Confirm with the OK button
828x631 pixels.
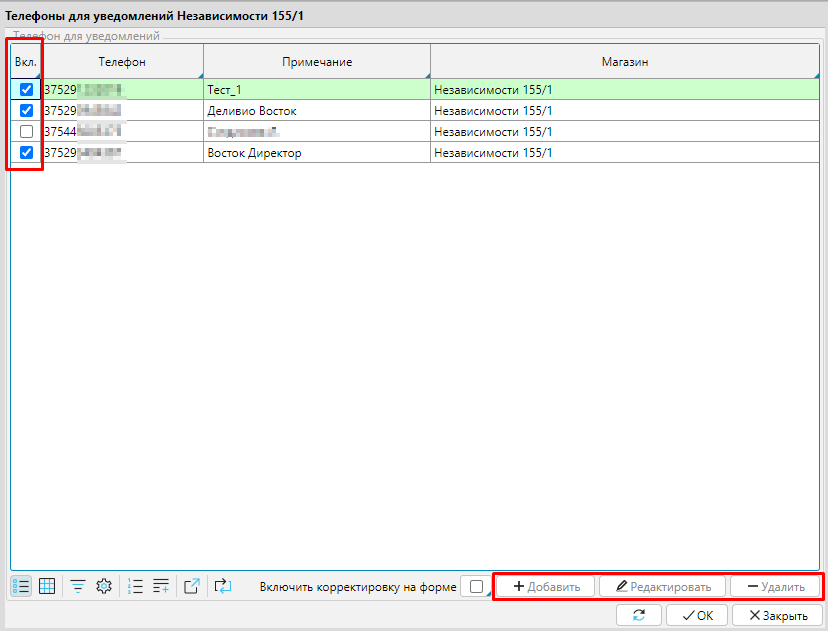pyautogui.click(x=697, y=615)
